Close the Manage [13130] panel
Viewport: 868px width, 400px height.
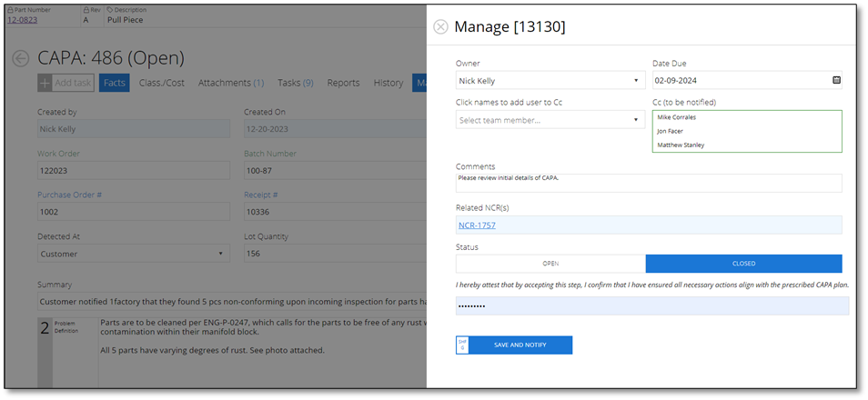(x=440, y=27)
